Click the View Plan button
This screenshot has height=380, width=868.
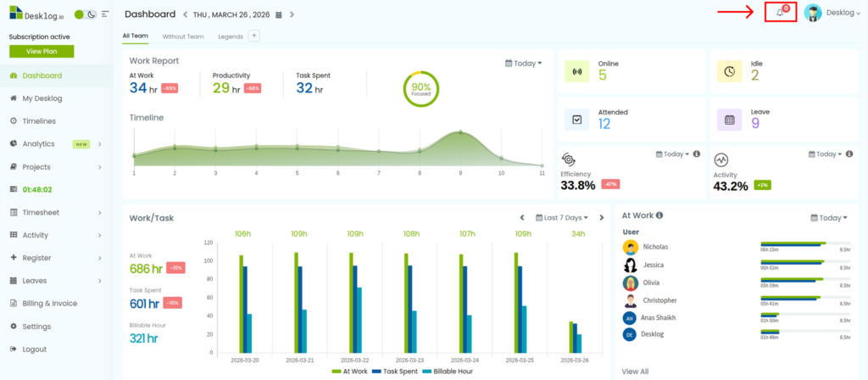42,51
